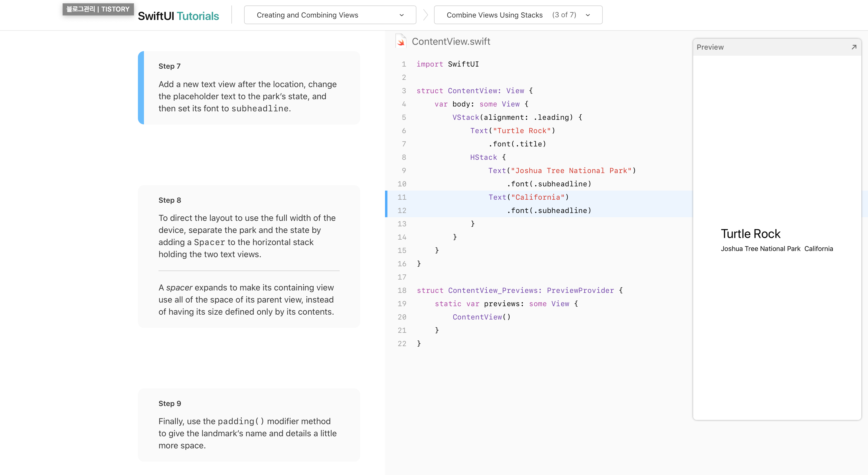This screenshot has width=868, height=475.
Task: Click the Swift file icon beside ContentView.swift
Action: pyautogui.click(x=401, y=41)
